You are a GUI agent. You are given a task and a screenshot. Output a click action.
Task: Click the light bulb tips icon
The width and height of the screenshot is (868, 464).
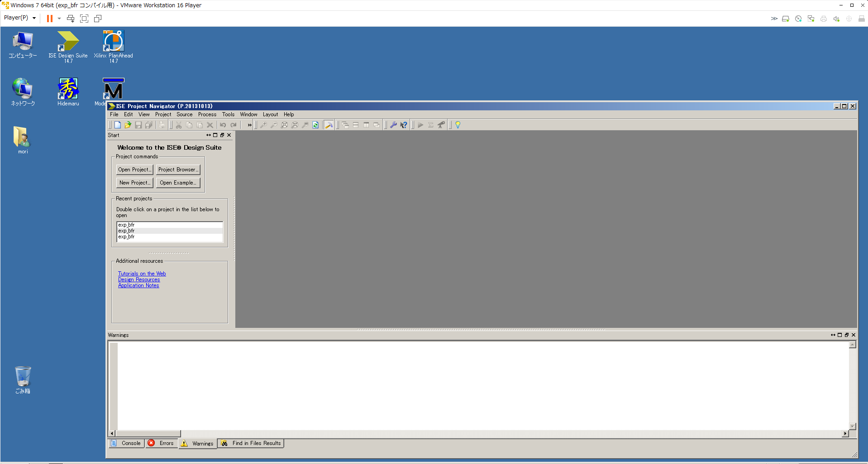click(x=458, y=125)
